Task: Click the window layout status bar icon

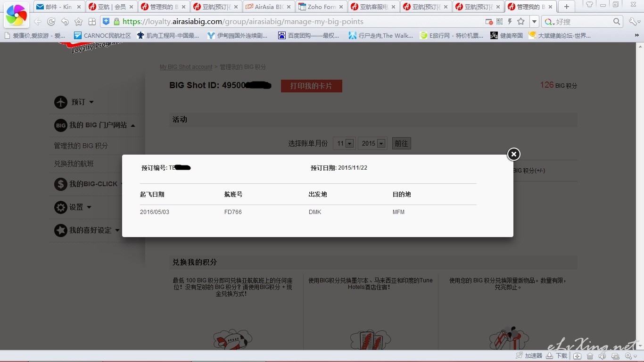Action: point(615,356)
